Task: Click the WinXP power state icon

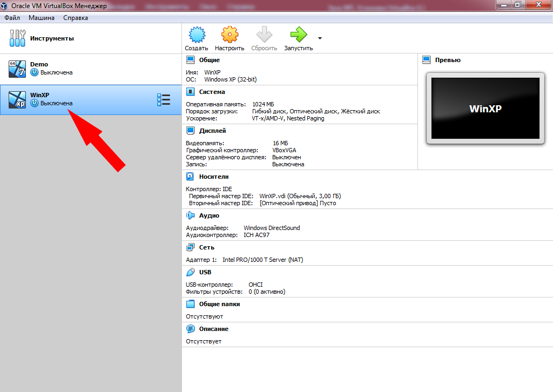Action: [34, 103]
